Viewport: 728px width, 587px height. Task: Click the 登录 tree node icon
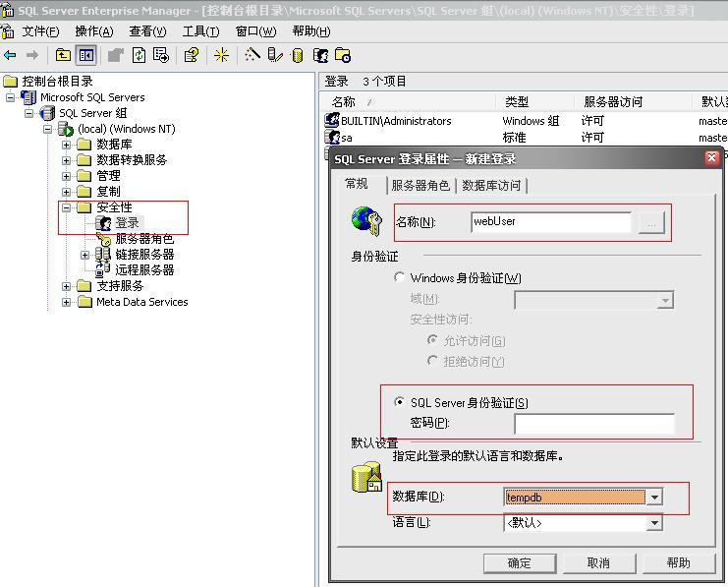point(103,223)
